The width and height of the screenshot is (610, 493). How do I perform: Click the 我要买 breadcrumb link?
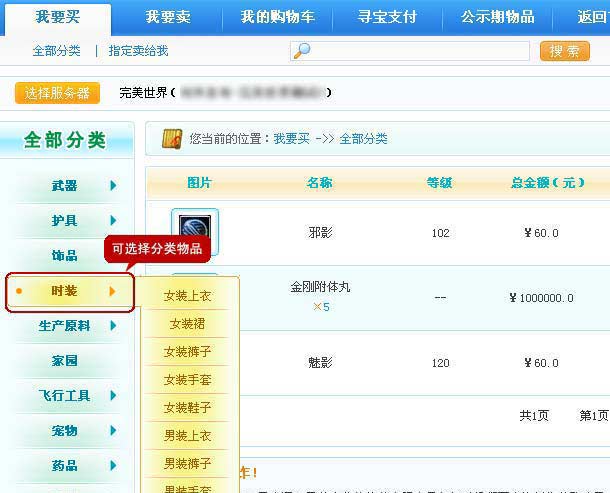click(291, 139)
